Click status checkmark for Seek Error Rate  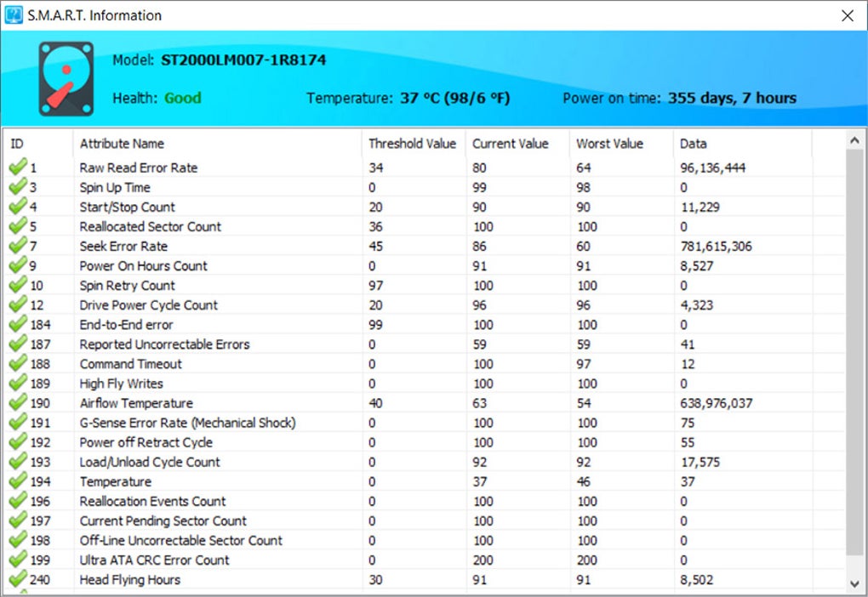18,245
